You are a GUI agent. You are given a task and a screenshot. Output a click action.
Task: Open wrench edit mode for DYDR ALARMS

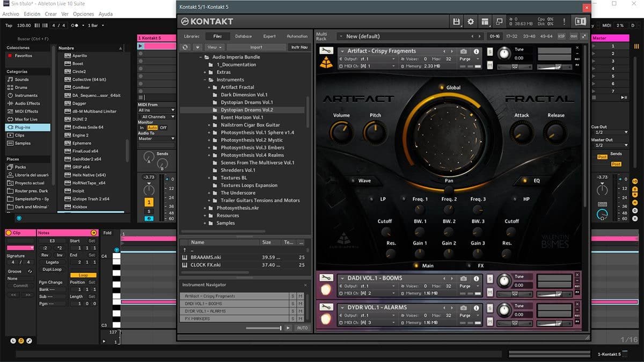pyautogui.click(x=326, y=307)
